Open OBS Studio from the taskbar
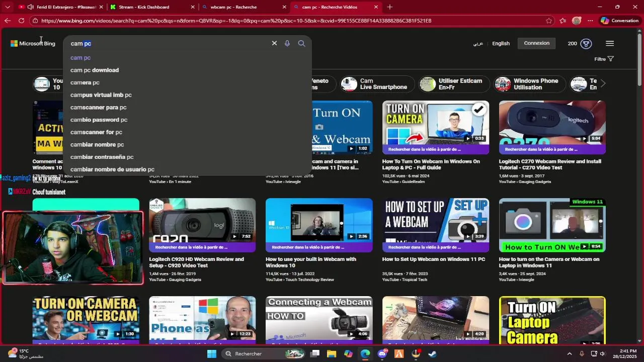The height and width of the screenshot is (362, 644). [x=416, y=354]
